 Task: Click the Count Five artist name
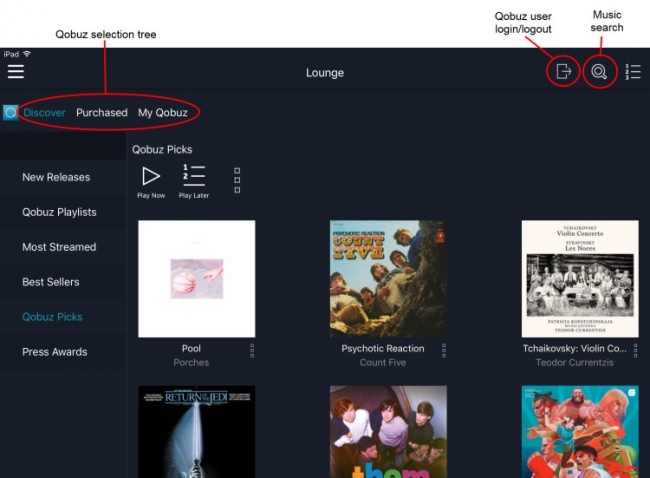(383, 362)
